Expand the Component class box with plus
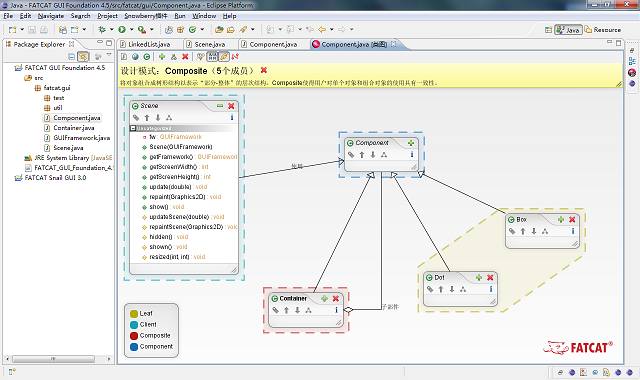The image size is (640, 380). coord(411,143)
